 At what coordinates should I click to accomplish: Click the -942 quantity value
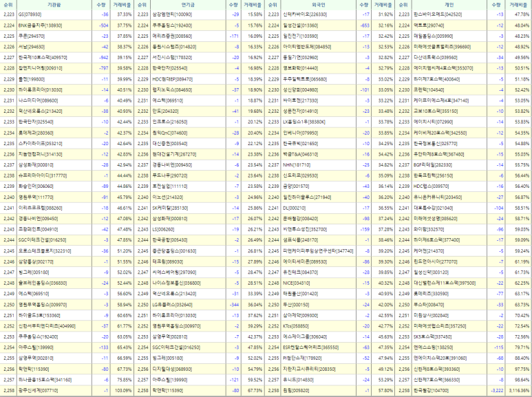tap(103, 58)
